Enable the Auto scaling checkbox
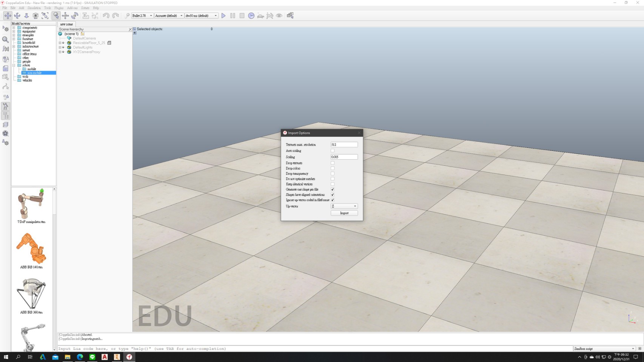Image resolution: width=644 pixels, height=362 pixels. coord(333,151)
